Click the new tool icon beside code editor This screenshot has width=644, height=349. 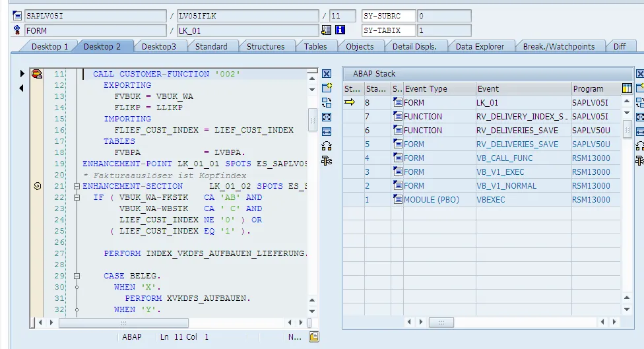[327, 88]
